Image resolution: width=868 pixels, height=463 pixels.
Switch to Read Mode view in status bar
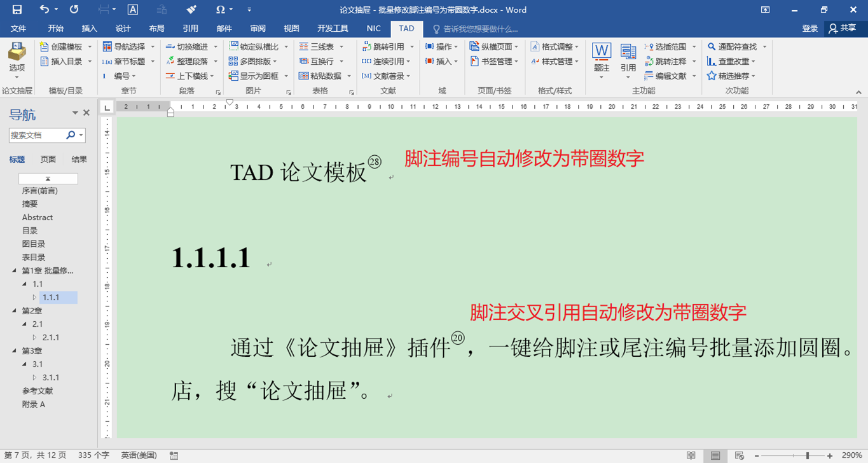click(x=691, y=455)
